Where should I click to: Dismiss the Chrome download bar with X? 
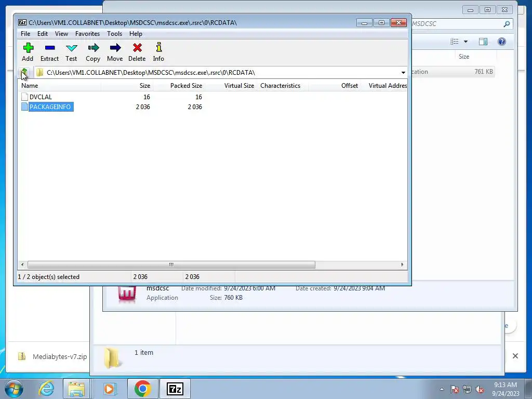click(x=515, y=355)
